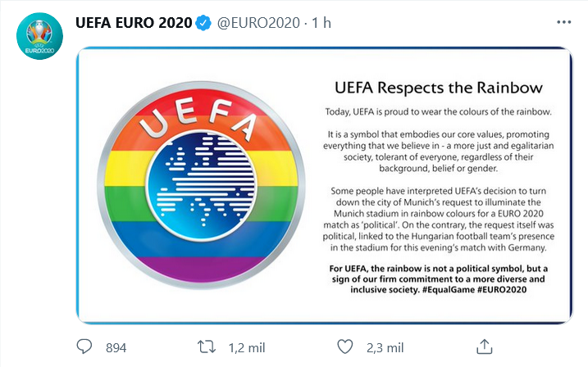Share the tweet via upload icon
Image resolution: width=588 pixels, height=367 pixels.
[484, 347]
